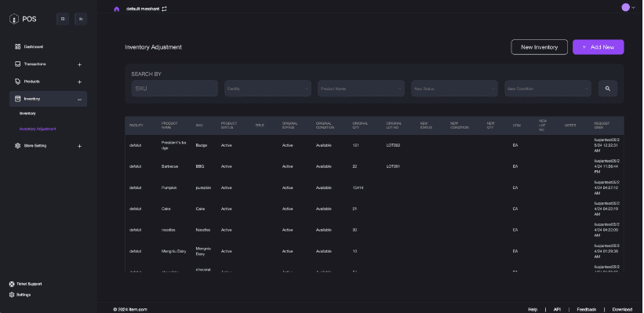Open the grid apps icon beside POS

(63, 19)
